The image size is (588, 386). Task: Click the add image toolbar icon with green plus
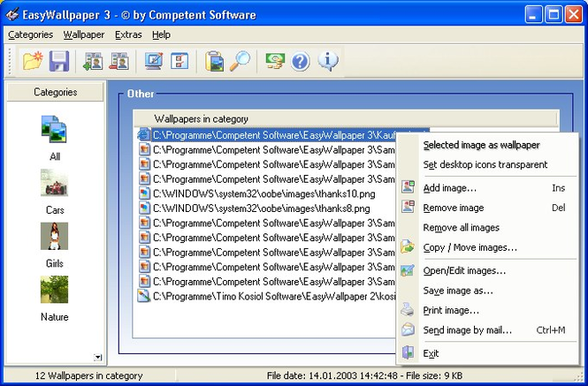93,61
